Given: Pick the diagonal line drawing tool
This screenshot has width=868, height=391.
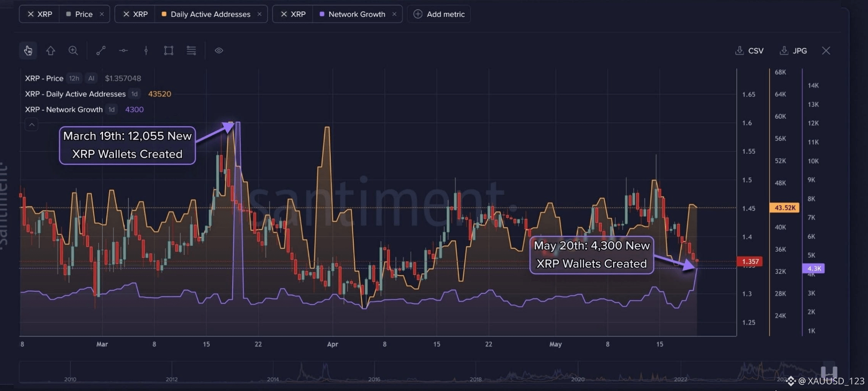Looking at the screenshot, I should coord(101,51).
